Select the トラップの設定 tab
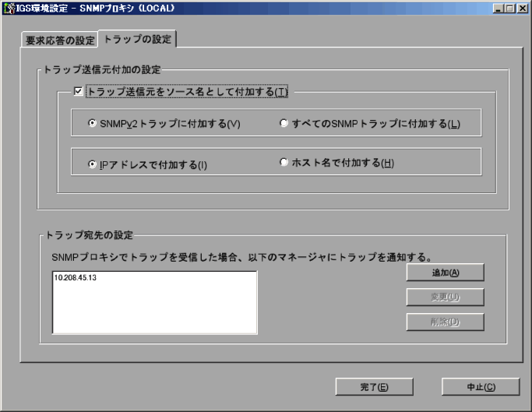This screenshot has height=412, width=532. [x=137, y=39]
